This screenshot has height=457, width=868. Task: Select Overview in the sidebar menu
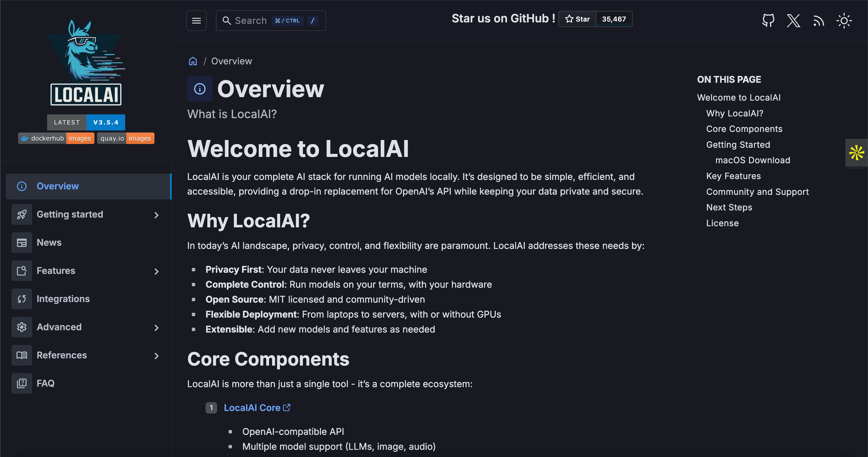click(89, 187)
